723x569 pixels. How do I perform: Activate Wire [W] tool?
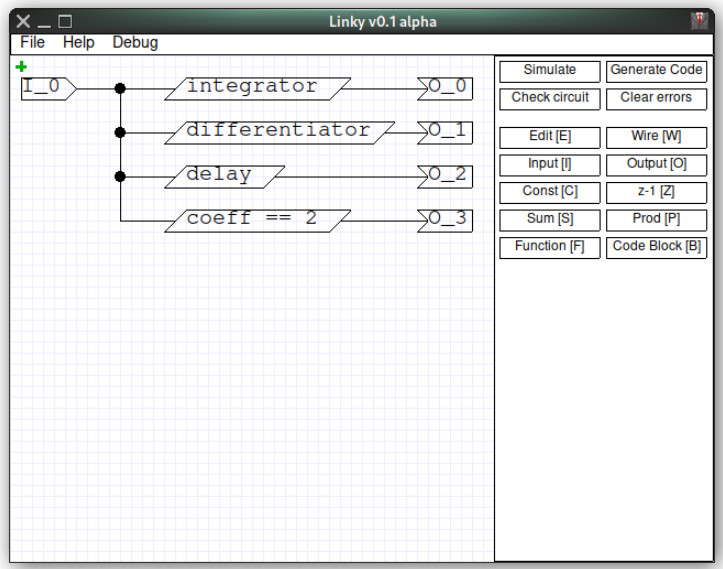pyautogui.click(x=656, y=137)
